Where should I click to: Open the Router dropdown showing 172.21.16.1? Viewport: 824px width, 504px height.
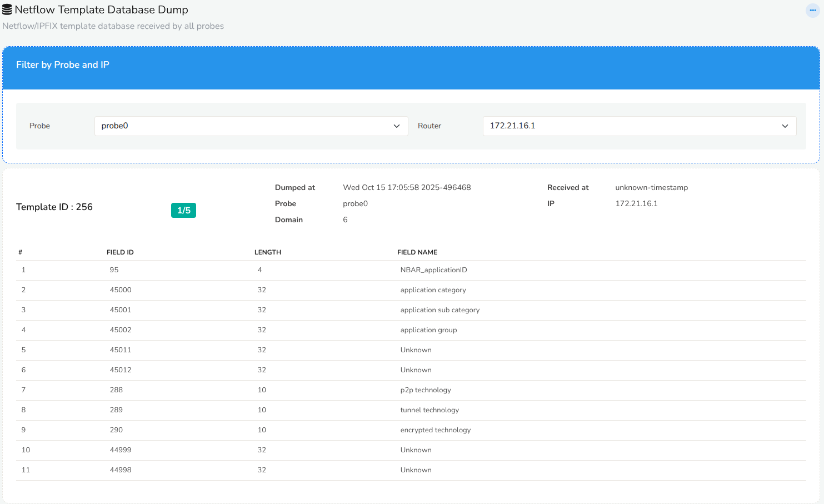639,126
